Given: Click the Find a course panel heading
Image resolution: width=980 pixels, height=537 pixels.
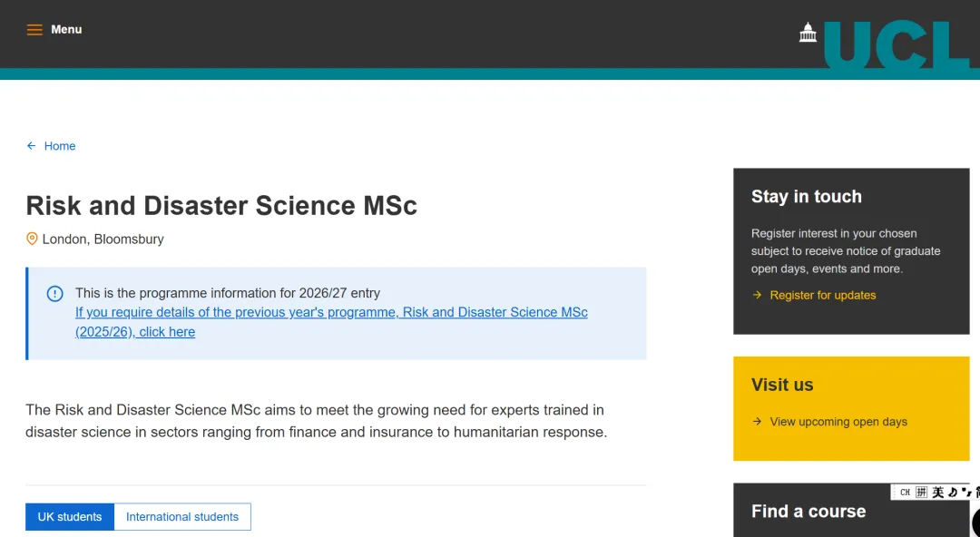Looking at the screenshot, I should pos(808,512).
